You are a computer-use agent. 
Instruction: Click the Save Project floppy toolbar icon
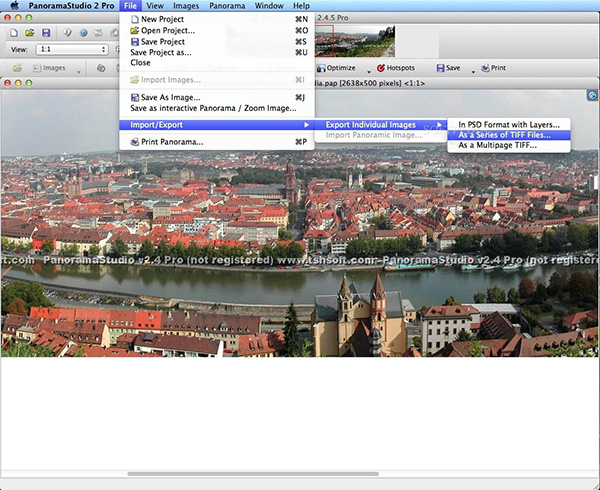[46, 33]
